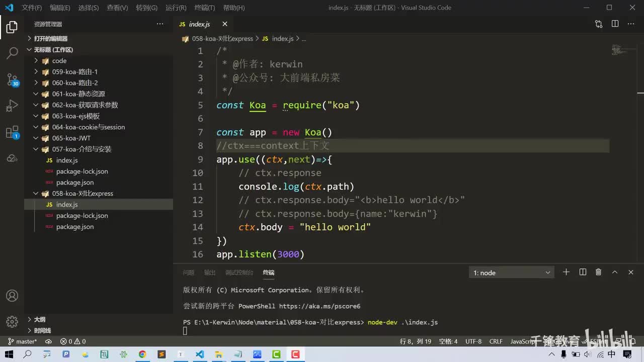Collapse the 062-koa-获取请求参数 folder
The height and width of the screenshot is (362, 644).
[x=99, y=105]
